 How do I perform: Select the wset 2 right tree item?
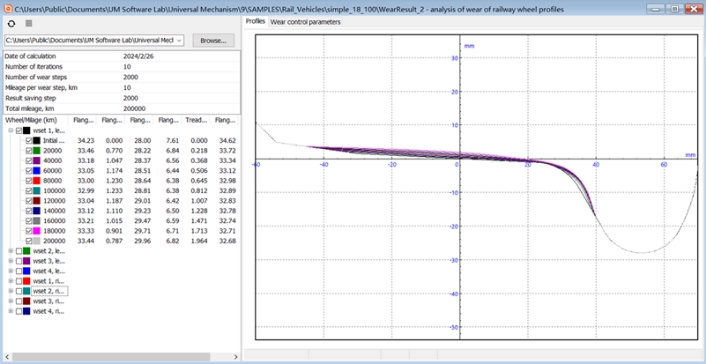click(49, 291)
